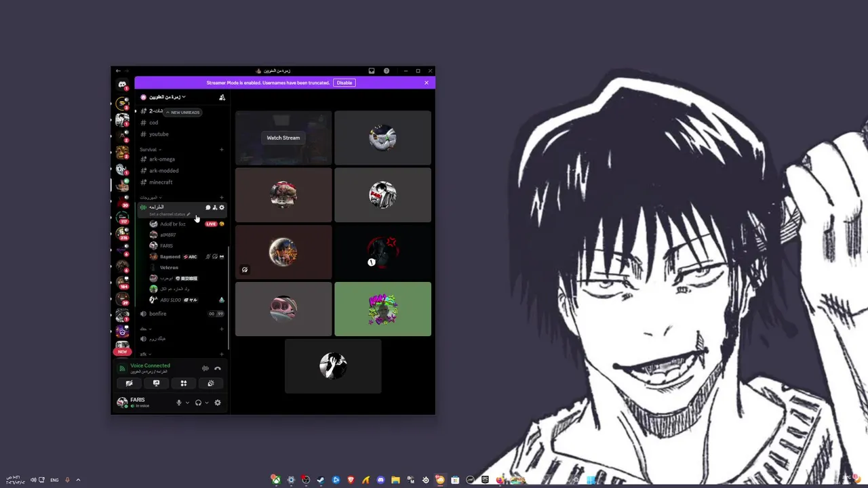868x488 pixels.
Task: Select Raymond in voice member list
Action: click(170, 257)
